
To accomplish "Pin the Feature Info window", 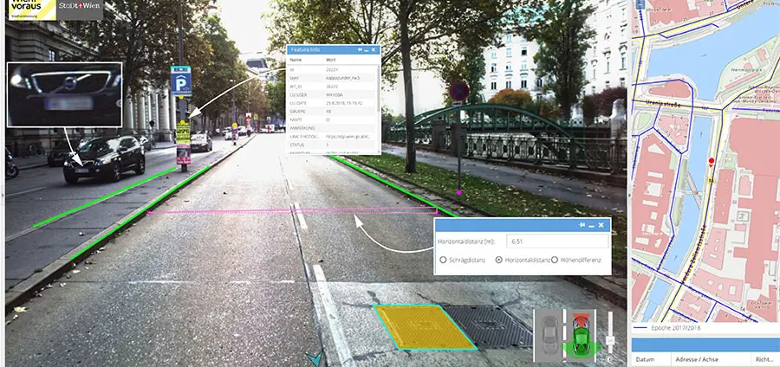I will [x=360, y=50].
